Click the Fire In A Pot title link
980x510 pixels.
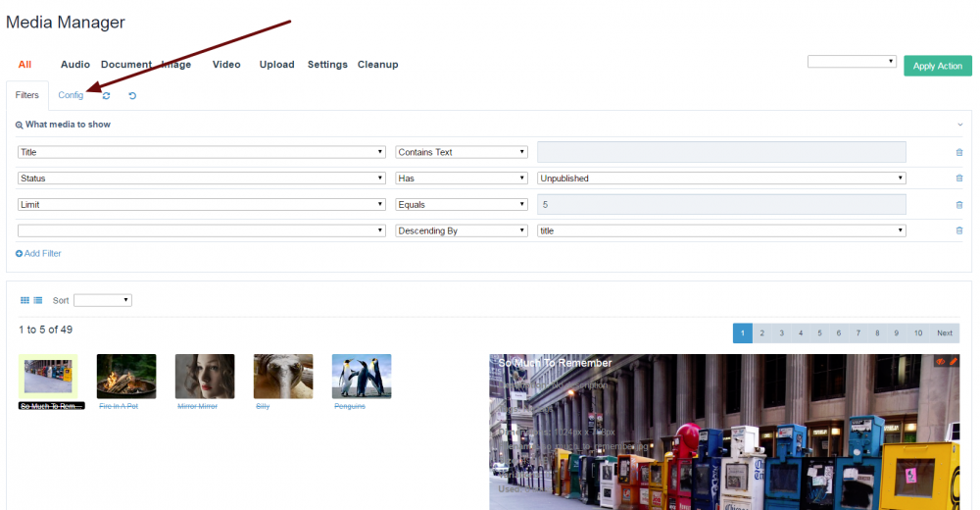(119, 406)
